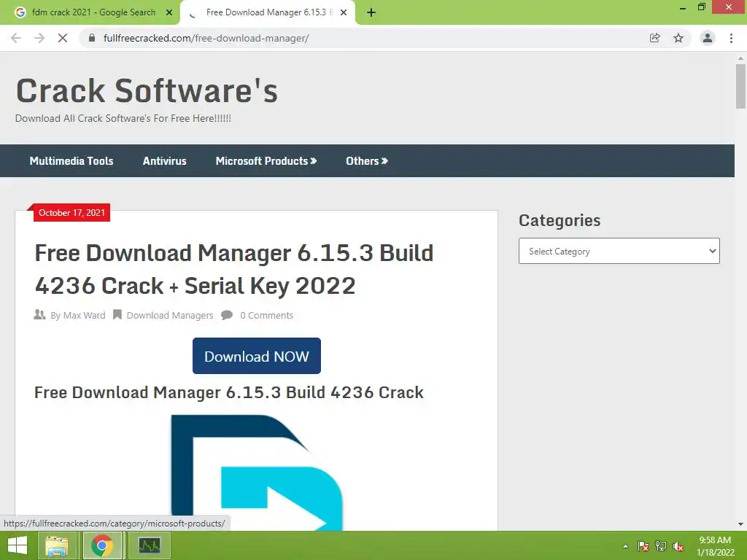Show hidden system tray icons
Screen dimensions: 747x560
coord(625,546)
